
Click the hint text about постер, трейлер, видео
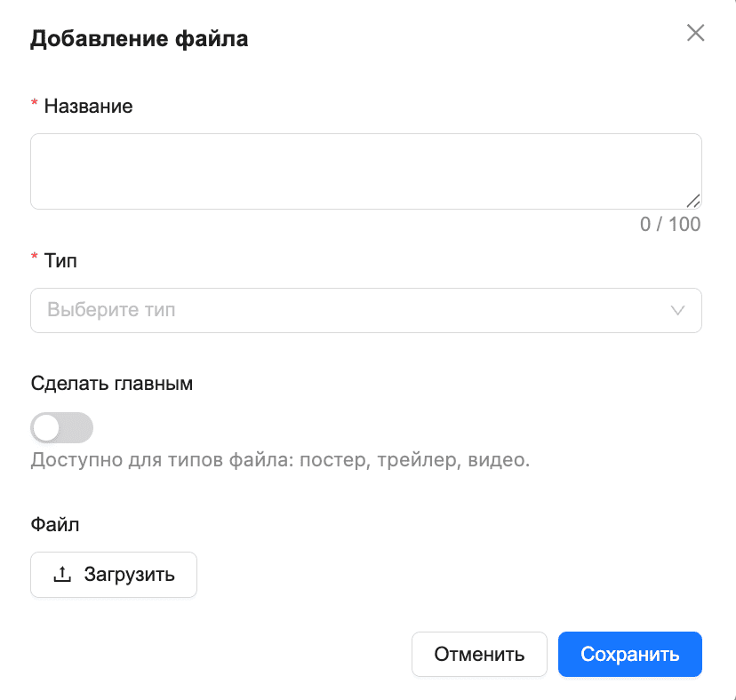point(280,460)
